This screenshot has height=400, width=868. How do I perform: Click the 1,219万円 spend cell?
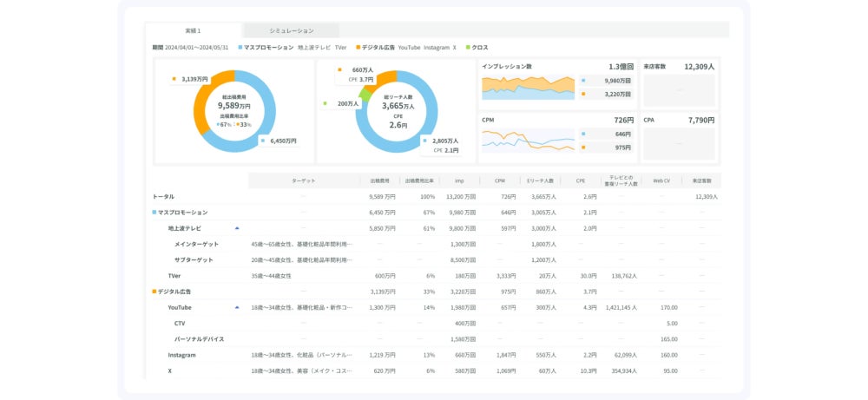coord(382,355)
